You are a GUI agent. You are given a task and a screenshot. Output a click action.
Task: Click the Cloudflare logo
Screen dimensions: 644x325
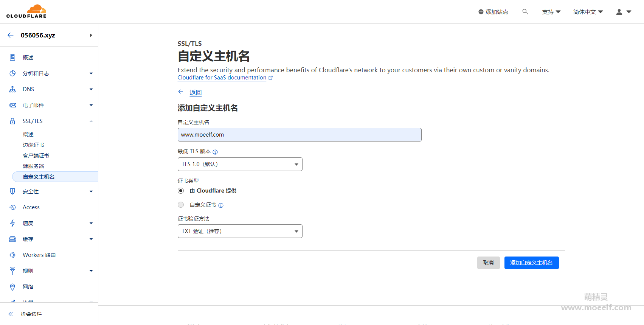coord(26,11)
